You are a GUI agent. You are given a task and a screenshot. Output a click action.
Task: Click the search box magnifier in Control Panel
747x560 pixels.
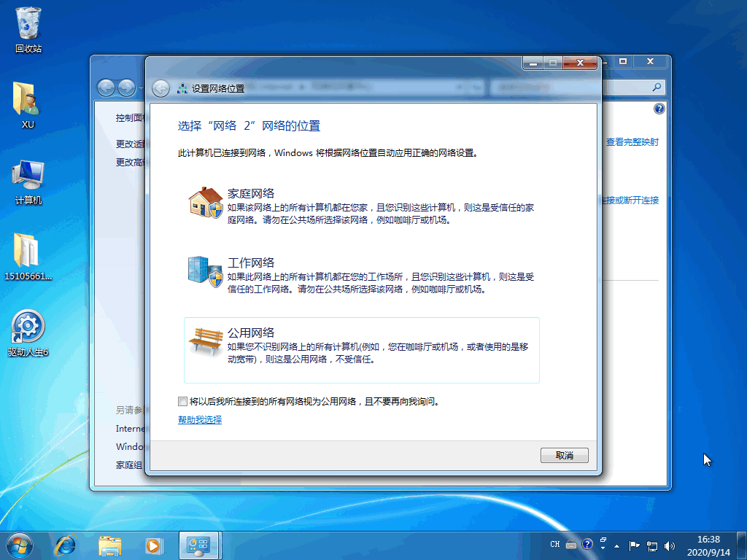657,87
